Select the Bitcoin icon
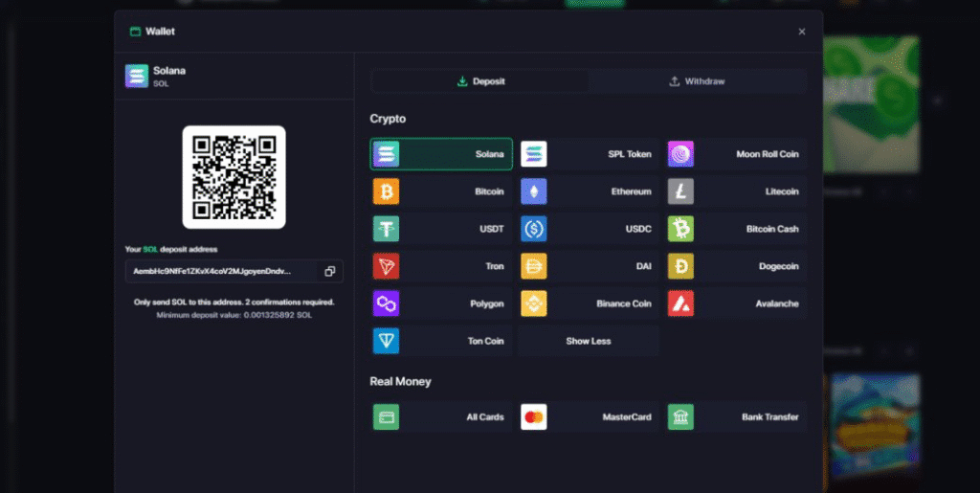The image size is (980, 493). [386, 191]
